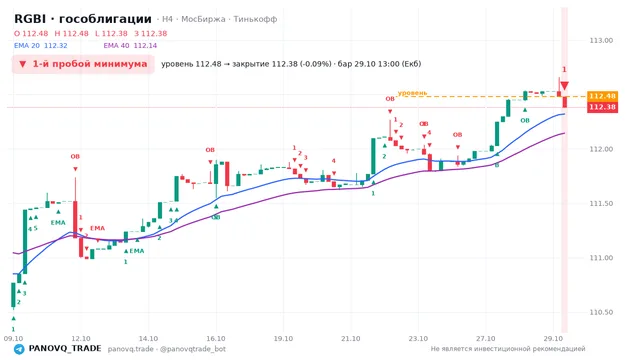Click the 'EMA 20 112.32' legend entry
640x360 pixels.
41,46
